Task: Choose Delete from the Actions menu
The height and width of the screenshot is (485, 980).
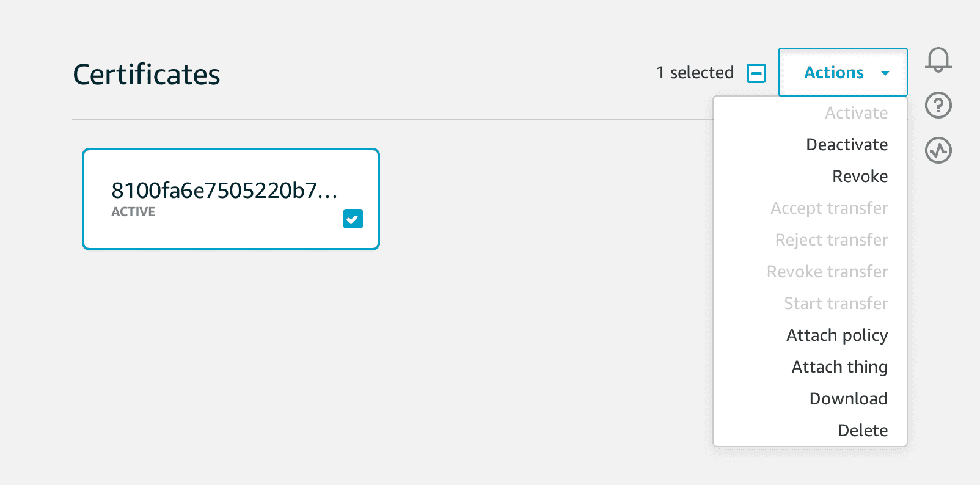Action: coord(863,431)
